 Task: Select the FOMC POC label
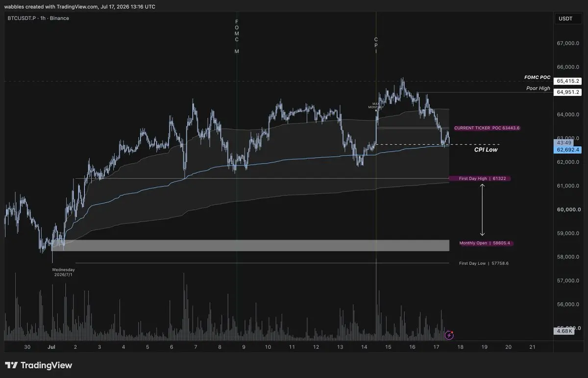click(x=537, y=77)
